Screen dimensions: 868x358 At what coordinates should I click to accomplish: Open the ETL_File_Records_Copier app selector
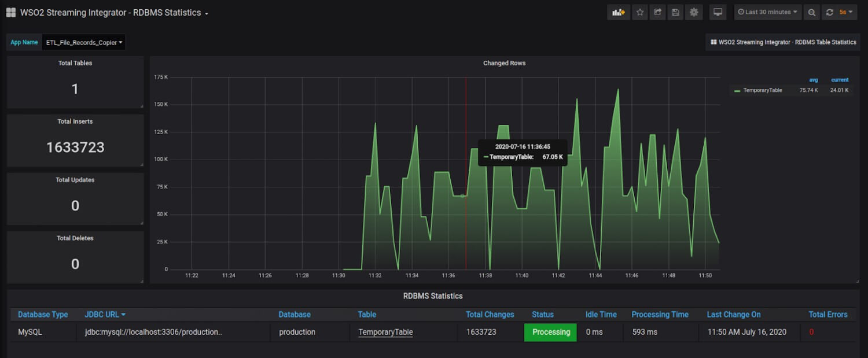click(x=84, y=42)
